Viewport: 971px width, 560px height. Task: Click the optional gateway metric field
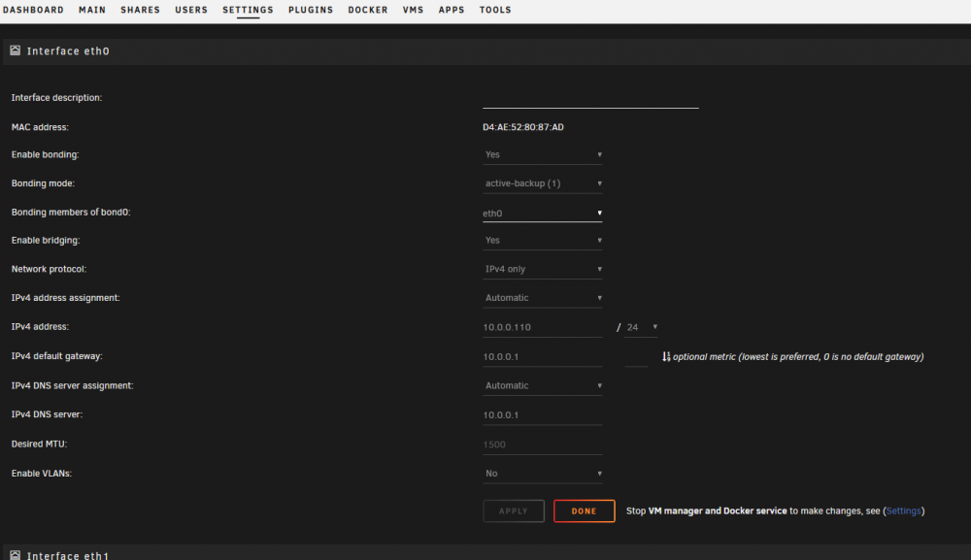coord(636,357)
